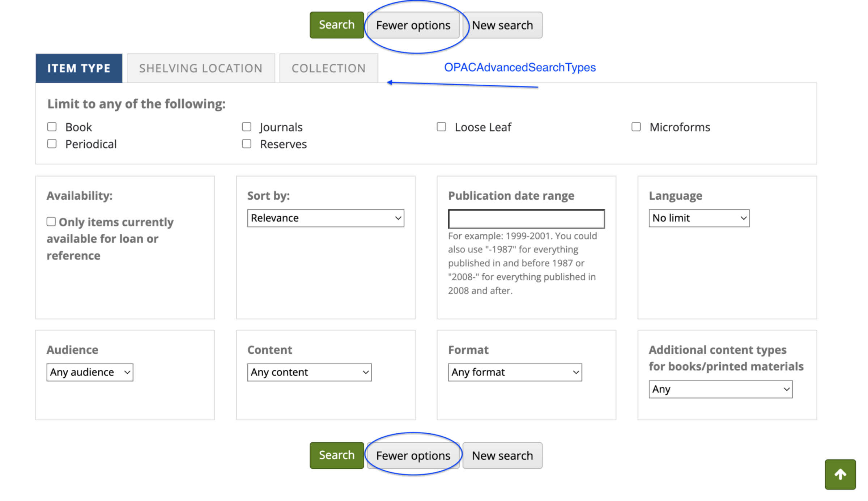Screen dimensions: 868x501
Task: Open the Any audience dropdown
Action: click(90, 372)
